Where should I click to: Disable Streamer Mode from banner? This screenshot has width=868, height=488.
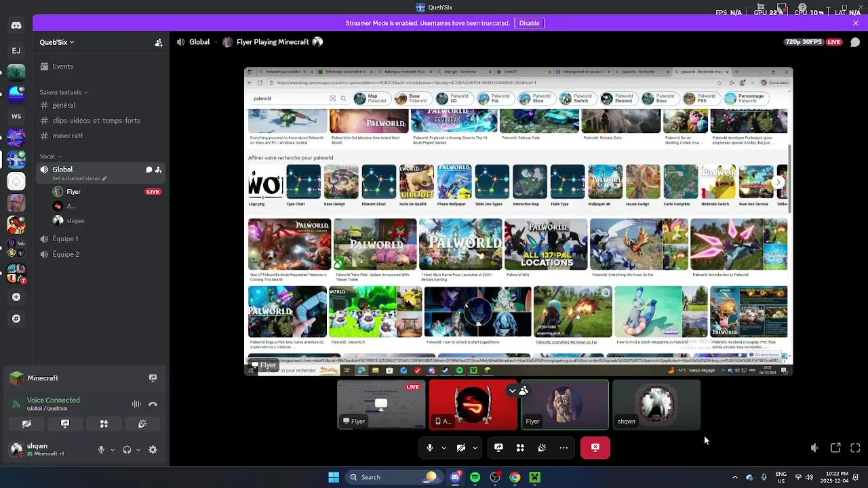[x=529, y=23]
